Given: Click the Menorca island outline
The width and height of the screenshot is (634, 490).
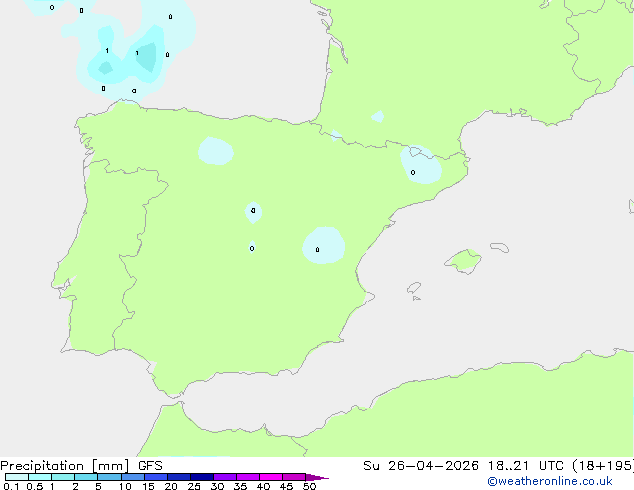Looking at the screenshot, I should [x=500, y=247].
